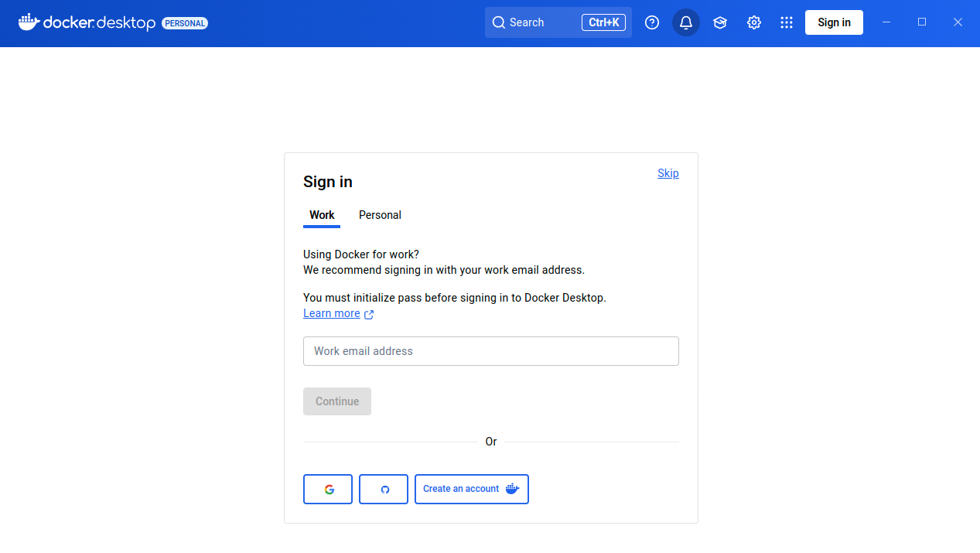Follow the Learn more link
The width and height of the screenshot is (980, 553).
point(332,313)
